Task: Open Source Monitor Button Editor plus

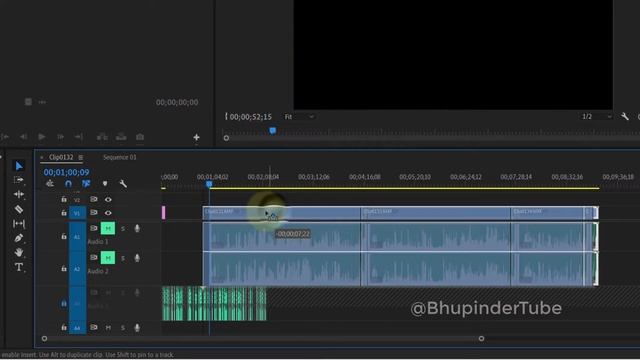Action: 196,137
